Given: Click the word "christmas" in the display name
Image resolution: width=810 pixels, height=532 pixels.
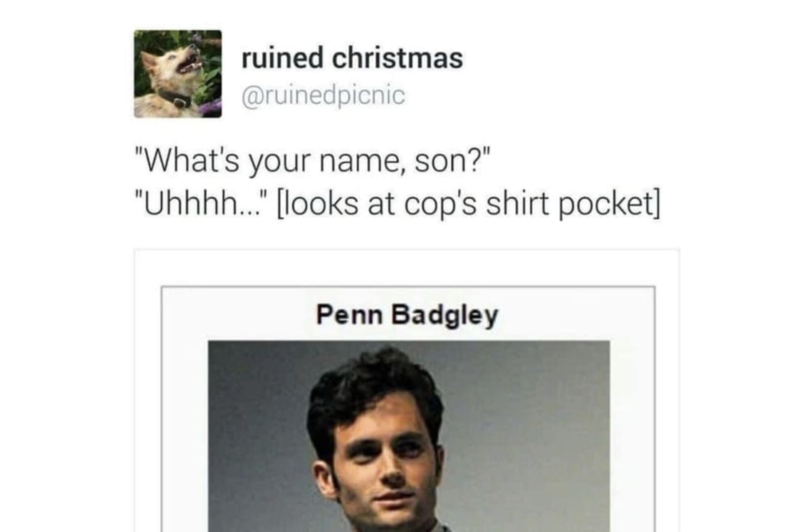Looking at the screenshot, I should click(397, 58).
